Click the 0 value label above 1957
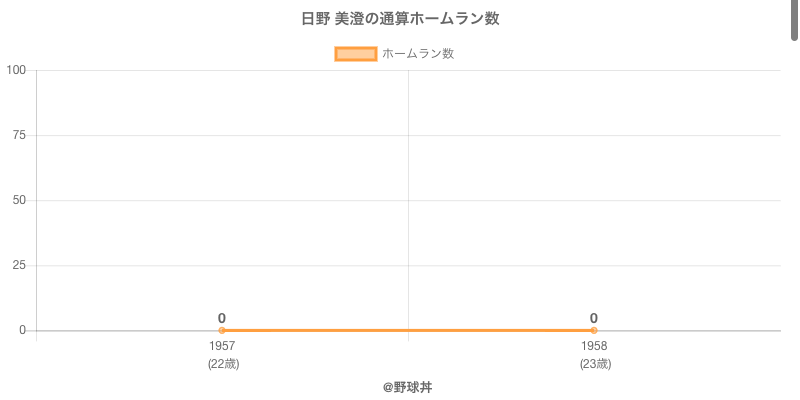Screen dimensions: 800x400 pyautogui.click(x=222, y=318)
